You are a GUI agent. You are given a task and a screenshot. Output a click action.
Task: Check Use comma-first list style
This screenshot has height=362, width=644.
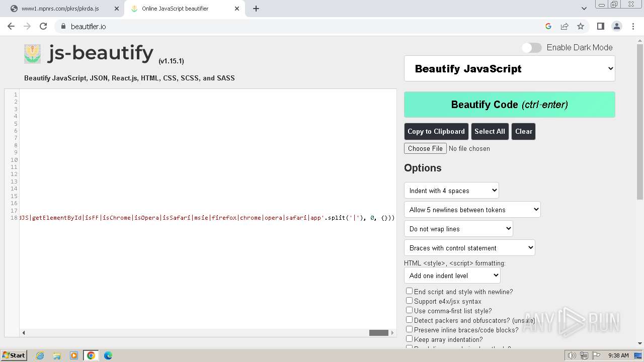(x=409, y=310)
